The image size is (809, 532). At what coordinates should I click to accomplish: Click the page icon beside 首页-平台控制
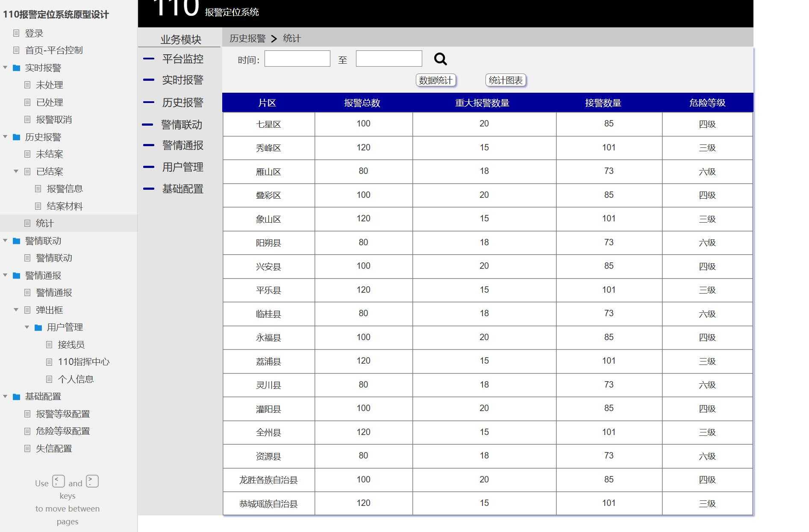coord(16,50)
